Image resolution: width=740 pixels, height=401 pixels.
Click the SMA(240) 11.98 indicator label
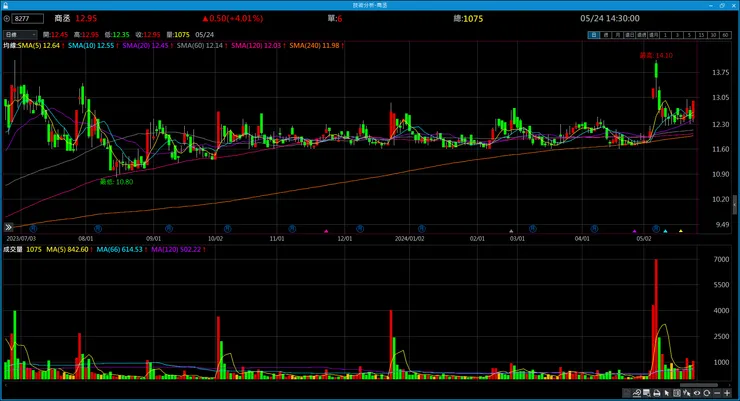(x=314, y=46)
